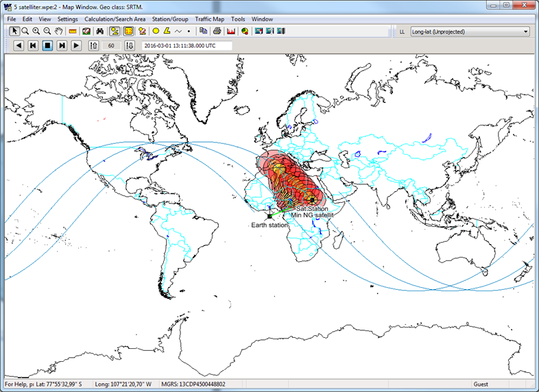Select the point dot tool
The height and width of the screenshot is (392, 539).
pyautogui.click(x=189, y=32)
